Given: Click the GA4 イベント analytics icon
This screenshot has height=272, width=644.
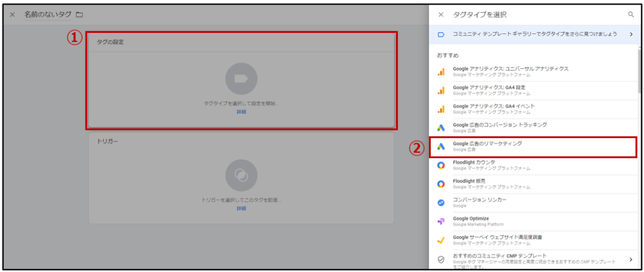Looking at the screenshot, I should [440, 109].
